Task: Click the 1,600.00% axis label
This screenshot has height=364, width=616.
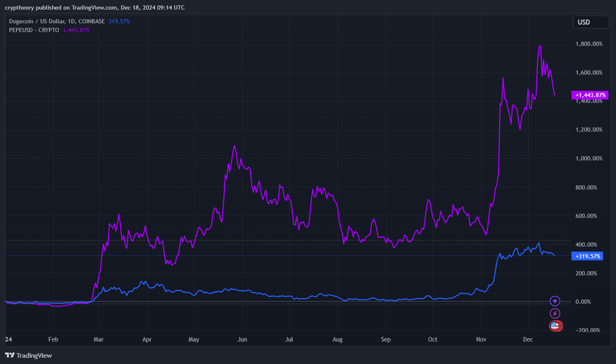Action: 589,72
